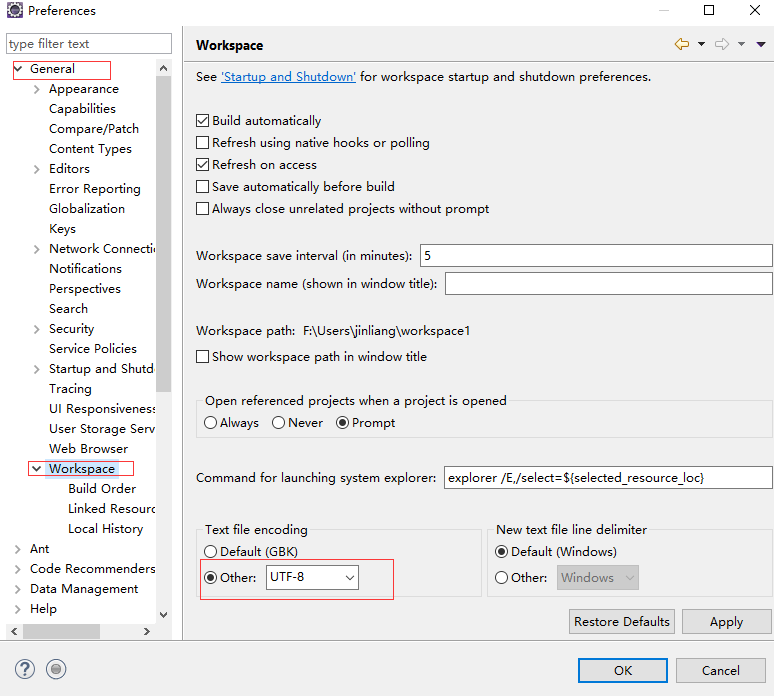Click the horizontal scroll left arrow
Screen dimensions: 774x696
point(14,631)
